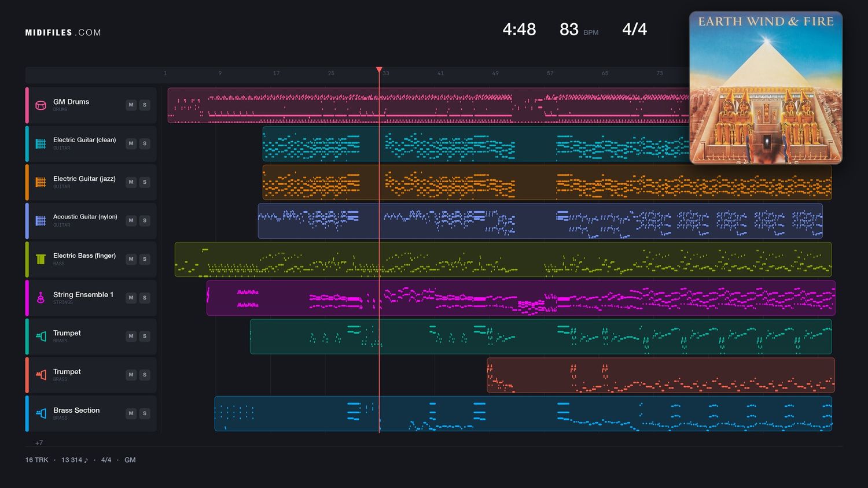Jump to measure 65 on the ruler
Image resolution: width=868 pixels, height=488 pixels.
click(x=605, y=73)
